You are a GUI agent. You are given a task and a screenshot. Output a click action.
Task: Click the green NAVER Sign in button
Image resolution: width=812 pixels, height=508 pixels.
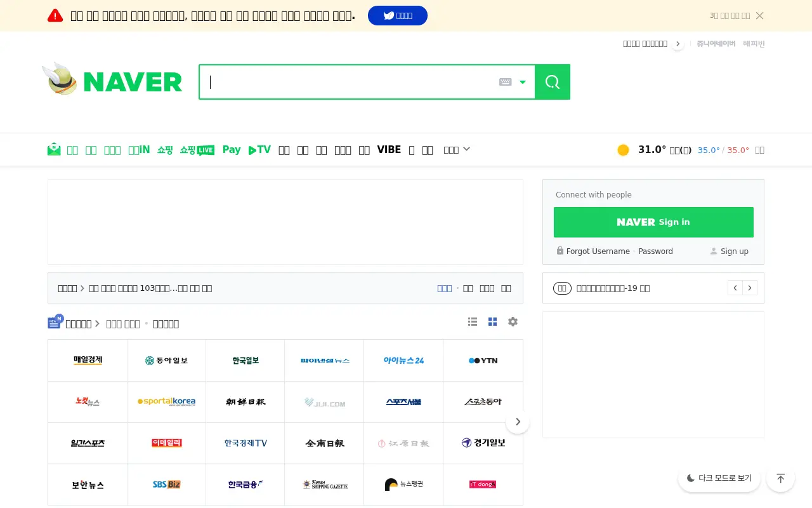point(653,222)
